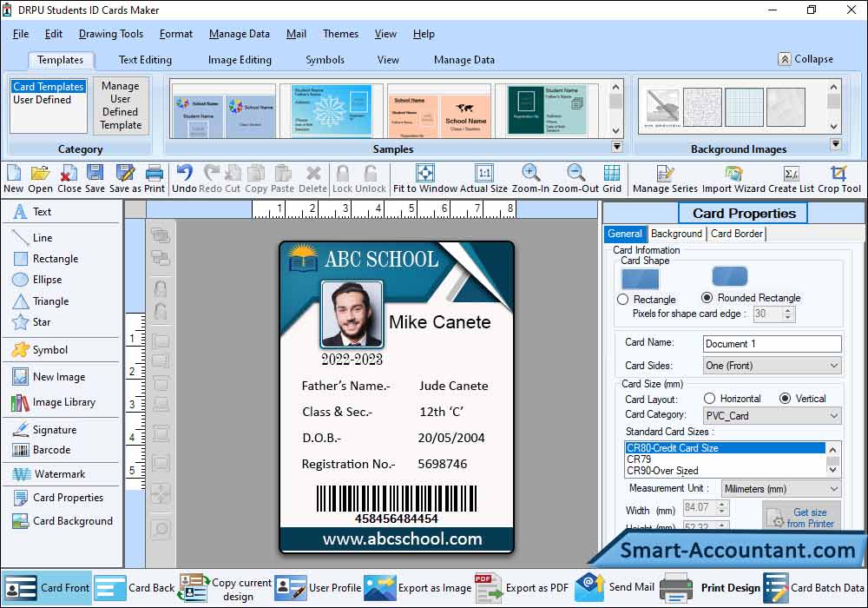
Task: Open the Create List tool
Action: click(791, 179)
